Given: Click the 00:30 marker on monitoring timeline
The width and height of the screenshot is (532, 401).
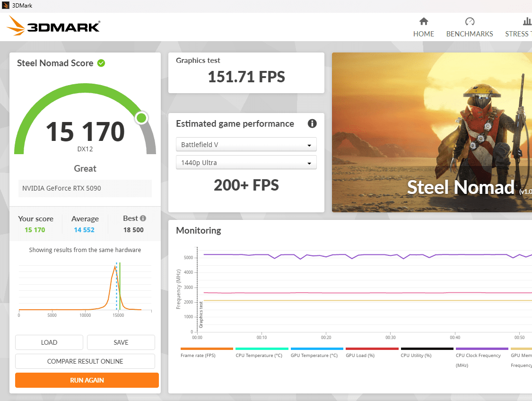Looking at the screenshot, I should point(391,338).
